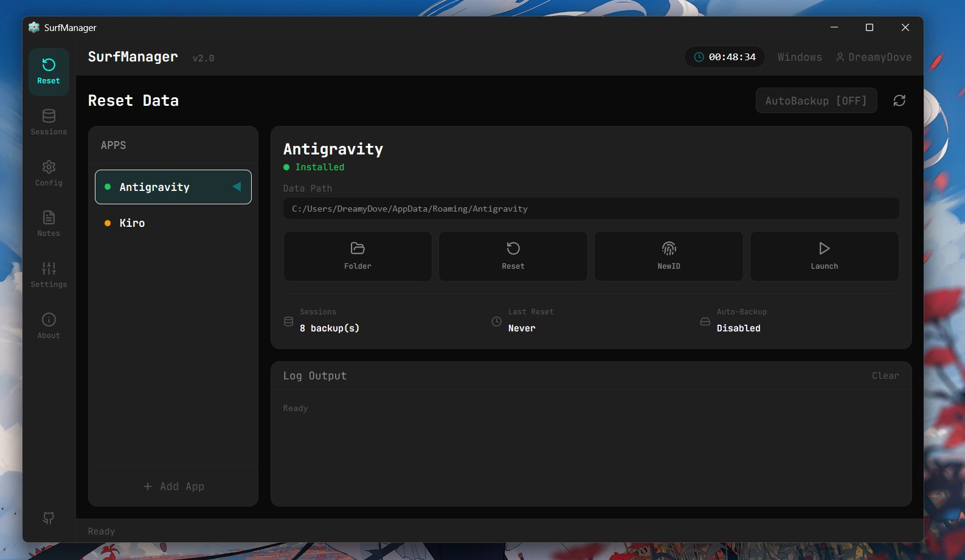This screenshot has width=965, height=560.
Task: Click the Reset button for Antigravity
Action: click(513, 256)
